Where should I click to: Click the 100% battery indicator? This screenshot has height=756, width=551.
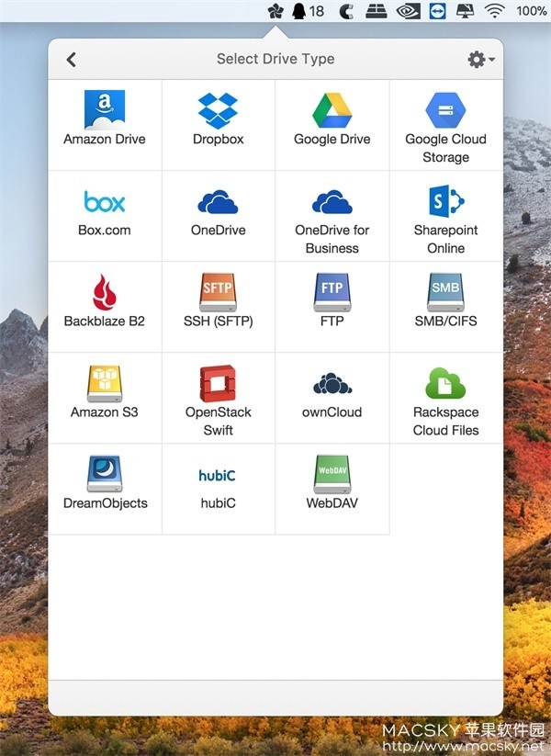[x=531, y=11]
